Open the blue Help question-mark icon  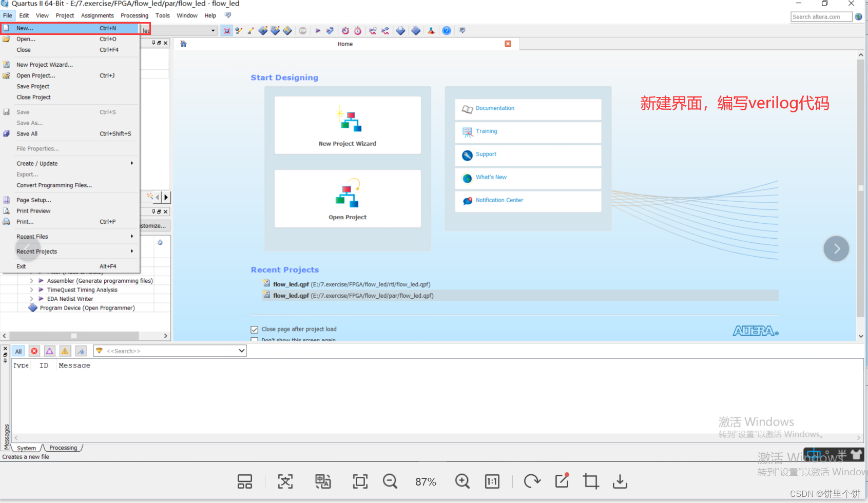447,31
